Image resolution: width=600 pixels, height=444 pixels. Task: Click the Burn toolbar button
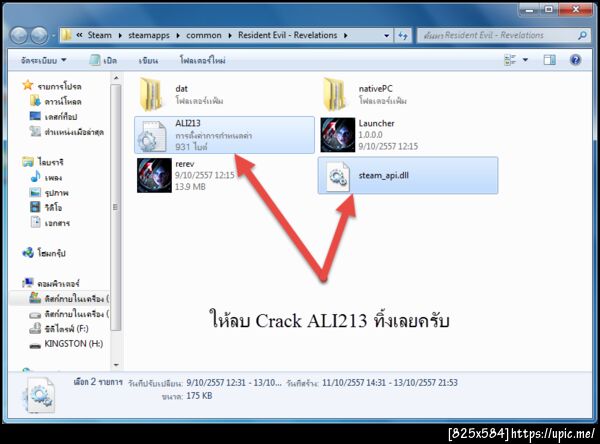pos(148,60)
